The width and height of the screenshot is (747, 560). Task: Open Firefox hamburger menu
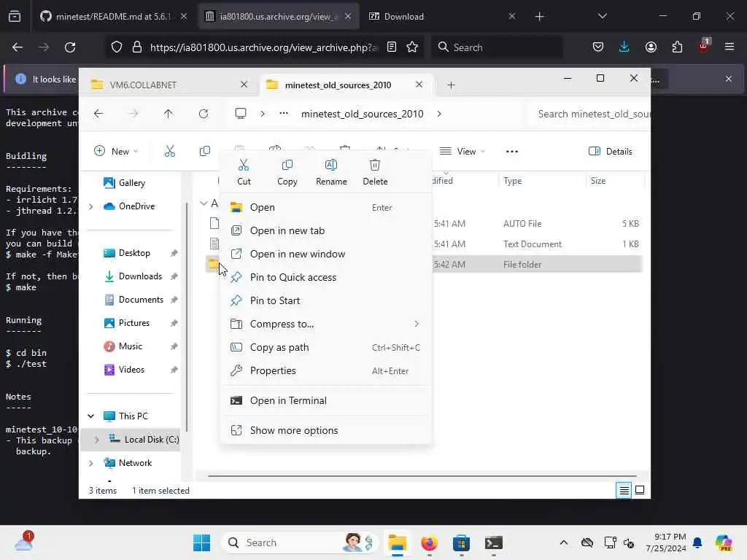pyautogui.click(x=729, y=47)
